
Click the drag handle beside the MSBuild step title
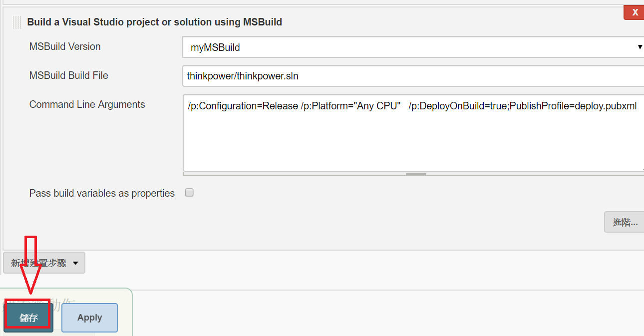click(x=16, y=22)
